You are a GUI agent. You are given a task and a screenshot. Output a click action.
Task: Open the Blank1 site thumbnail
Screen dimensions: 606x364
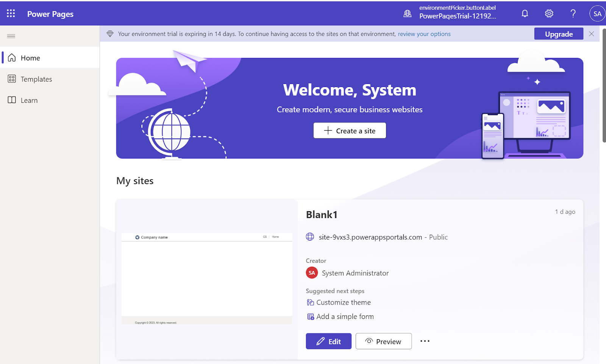[x=207, y=279]
